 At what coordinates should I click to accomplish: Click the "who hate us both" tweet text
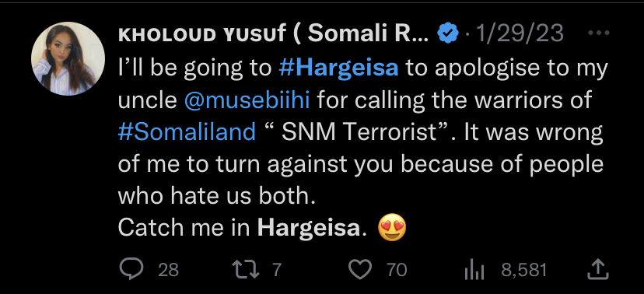coord(216,196)
